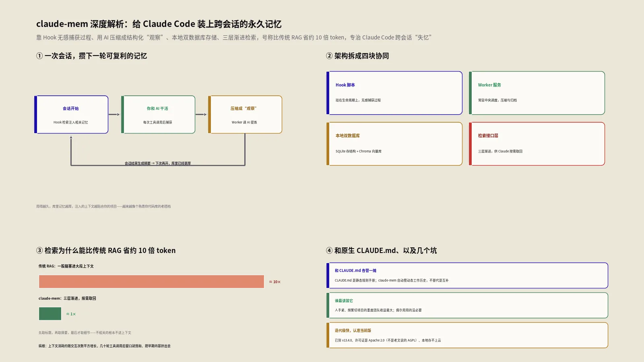Click "Worker 调 AI 提炼" in flow box

[x=244, y=122]
